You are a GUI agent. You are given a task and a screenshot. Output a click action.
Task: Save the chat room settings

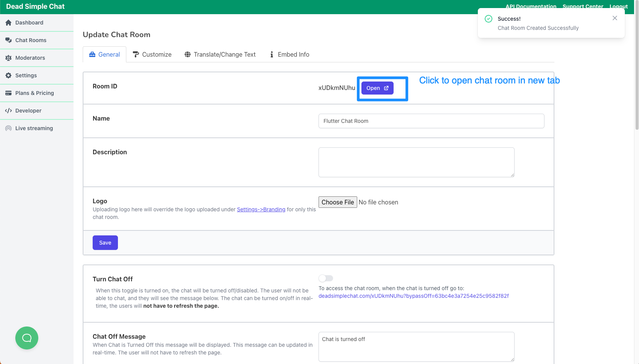point(105,242)
